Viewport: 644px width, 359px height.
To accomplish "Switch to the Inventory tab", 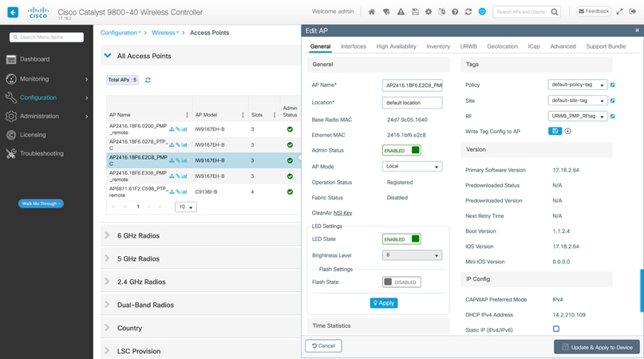I will (438, 46).
